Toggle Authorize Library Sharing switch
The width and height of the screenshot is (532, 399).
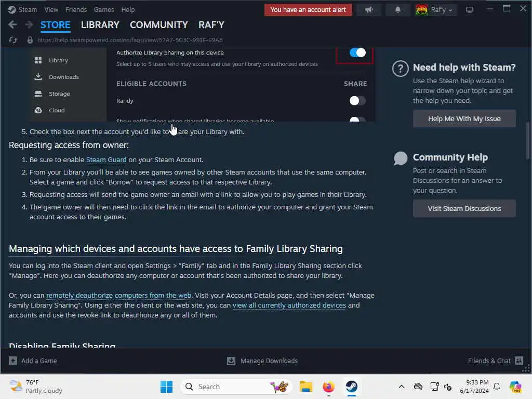(357, 52)
